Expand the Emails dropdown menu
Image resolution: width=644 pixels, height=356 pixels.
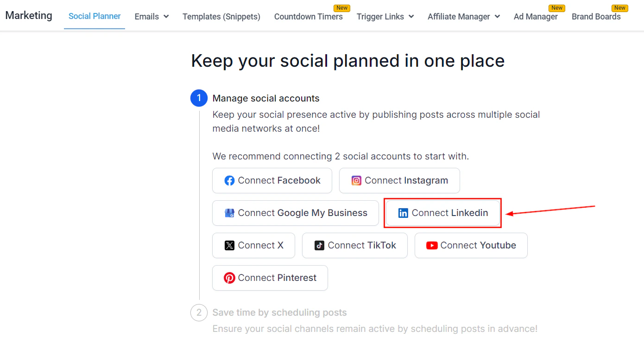[152, 16]
